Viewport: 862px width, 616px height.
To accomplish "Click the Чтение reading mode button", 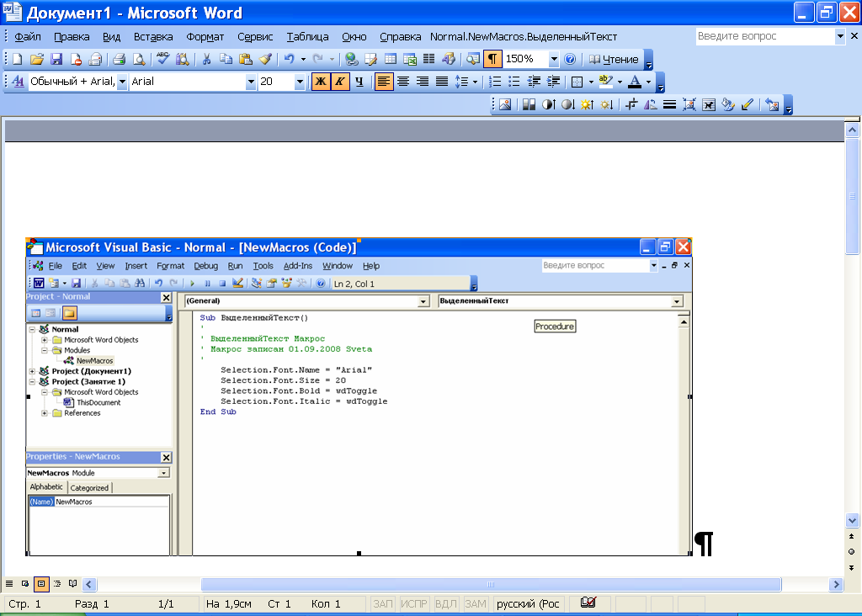I will [614, 59].
